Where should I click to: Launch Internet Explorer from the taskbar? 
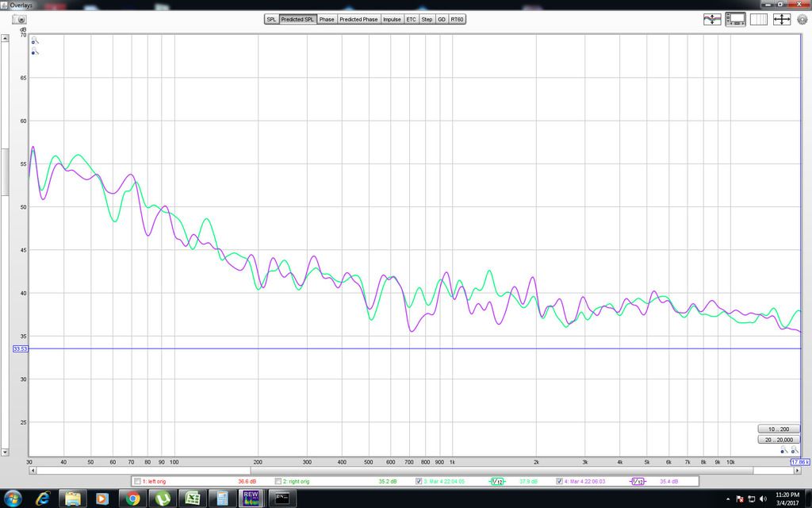[x=43, y=498]
